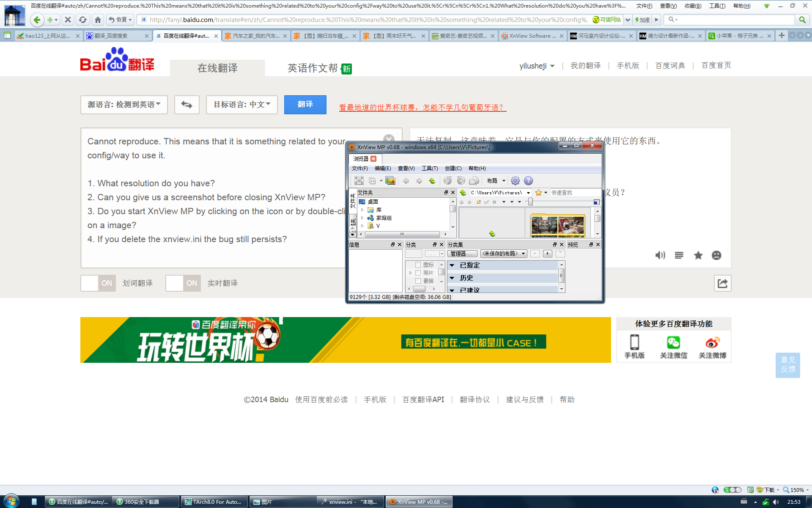The width and height of the screenshot is (812, 508).
Task: Open source language 检测到英语 dropdown
Action: (124, 105)
